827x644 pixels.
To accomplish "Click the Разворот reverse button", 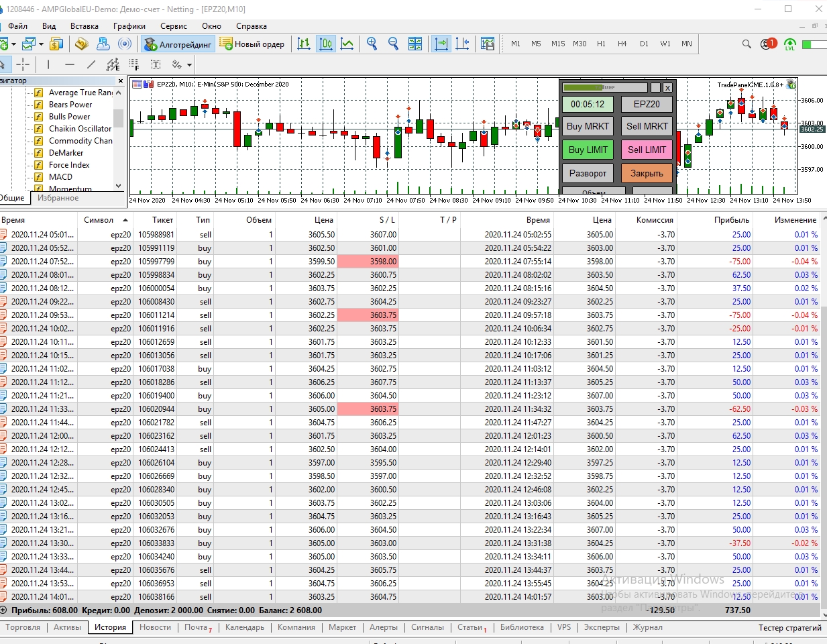I will tap(588, 173).
